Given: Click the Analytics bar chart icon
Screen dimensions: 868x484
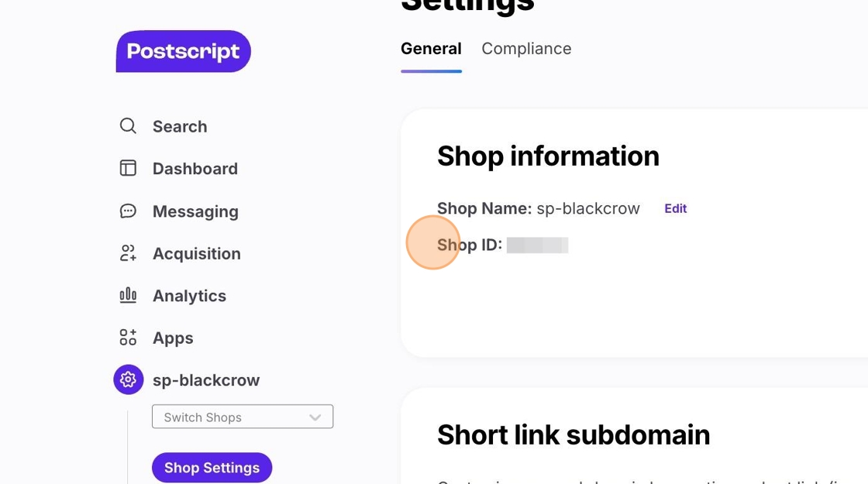Looking at the screenshot, I should click(x=128, y=295).
